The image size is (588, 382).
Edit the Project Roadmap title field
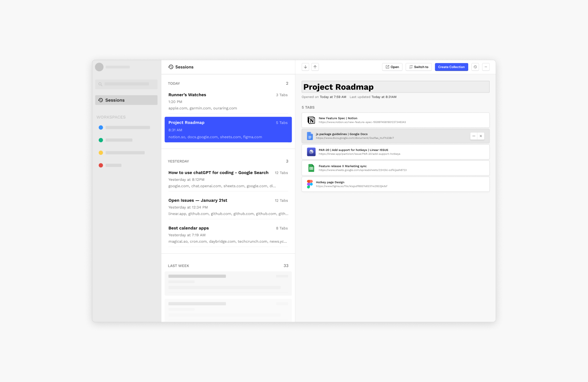point(395,87)
